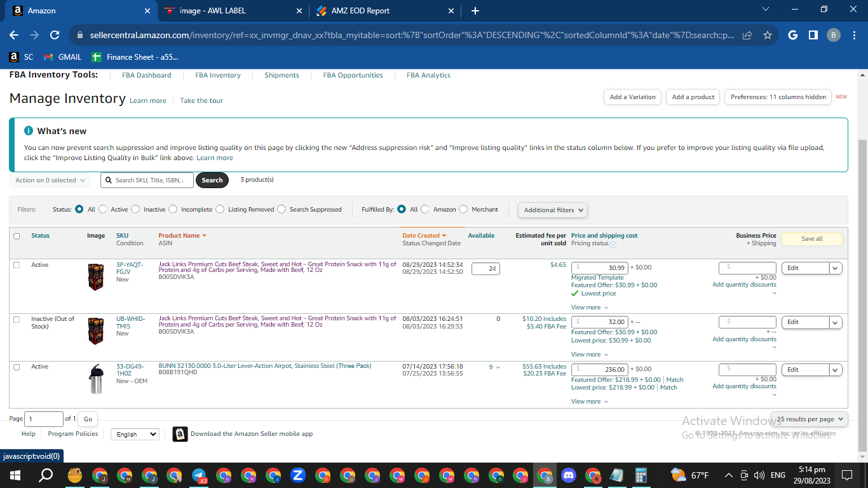Open the Chrome side panel icon
The image size is (868, 488).
pos(813,36)
